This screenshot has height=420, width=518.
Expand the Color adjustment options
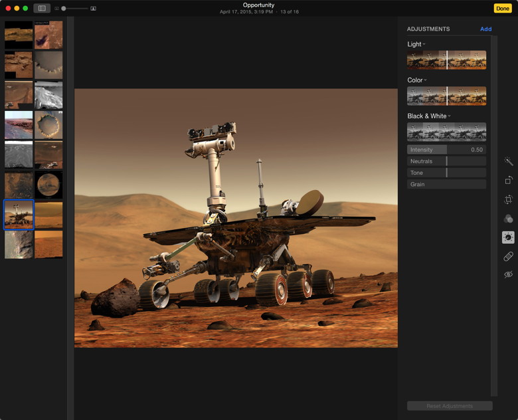426,80
